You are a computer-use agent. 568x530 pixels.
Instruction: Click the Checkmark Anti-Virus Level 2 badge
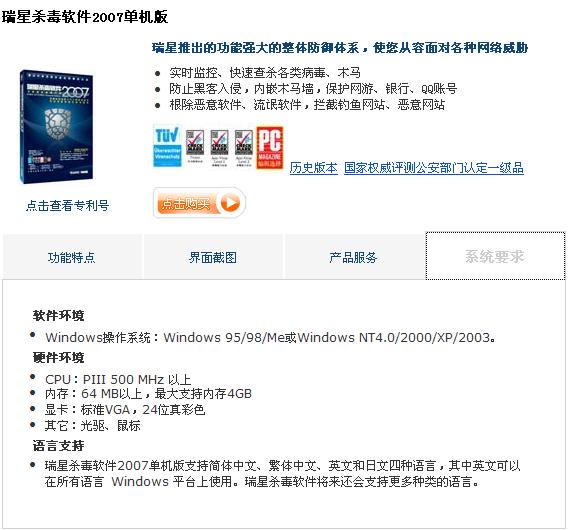pos(243,148)
